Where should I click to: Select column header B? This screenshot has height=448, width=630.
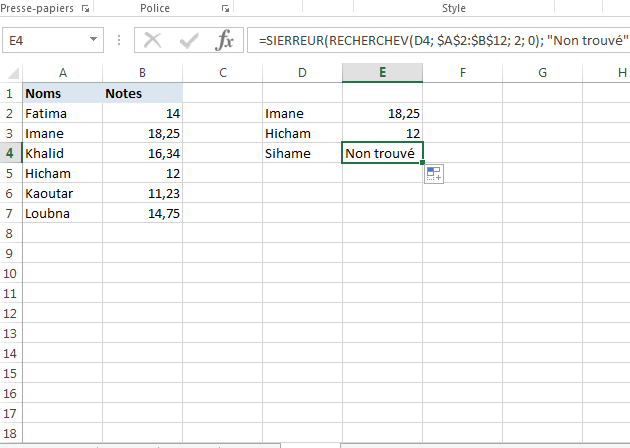(143, 72)
